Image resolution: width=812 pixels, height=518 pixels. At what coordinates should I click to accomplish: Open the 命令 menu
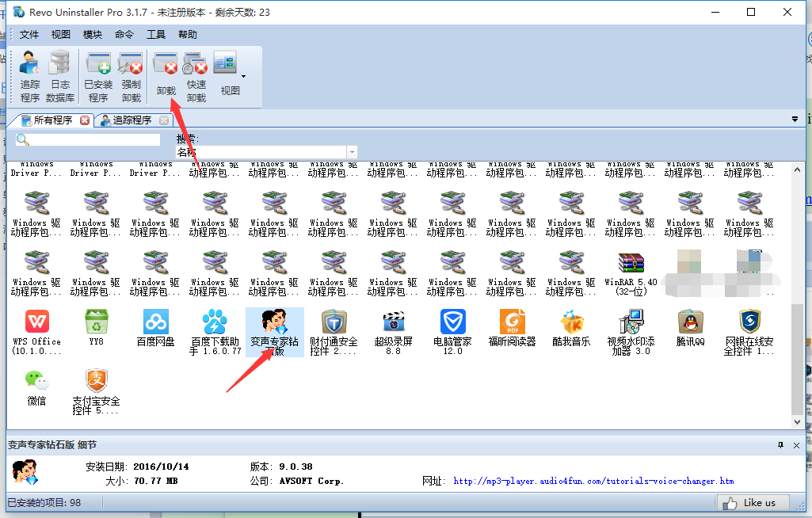(x=124, y=35)
